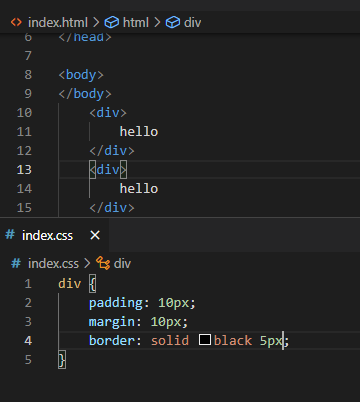Click the html breadcrumb cube icon
Viewport: 360px width, 402px height.
click(x=112, y=23)
